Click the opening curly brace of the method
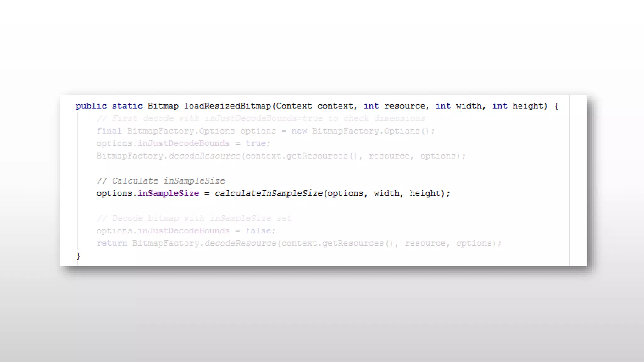The width and height of the screenshot is (644, 362). point(556,106)
